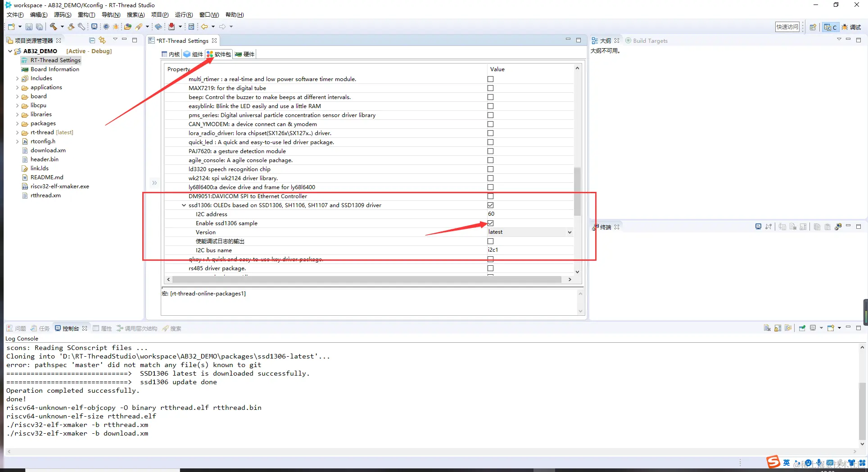Check the 使能调试日志的输出 option
This screenshot has height=472, width=868.
(490, 241)
